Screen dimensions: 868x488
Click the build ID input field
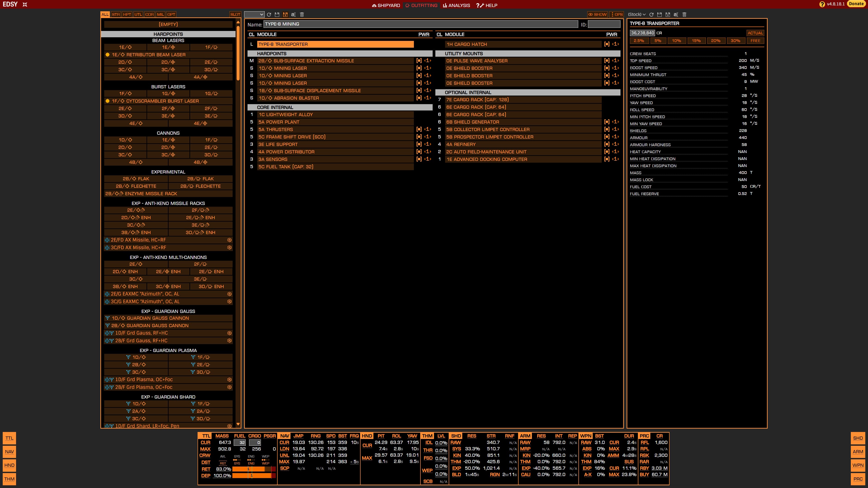pyautogui.click(x=604, y=24)
